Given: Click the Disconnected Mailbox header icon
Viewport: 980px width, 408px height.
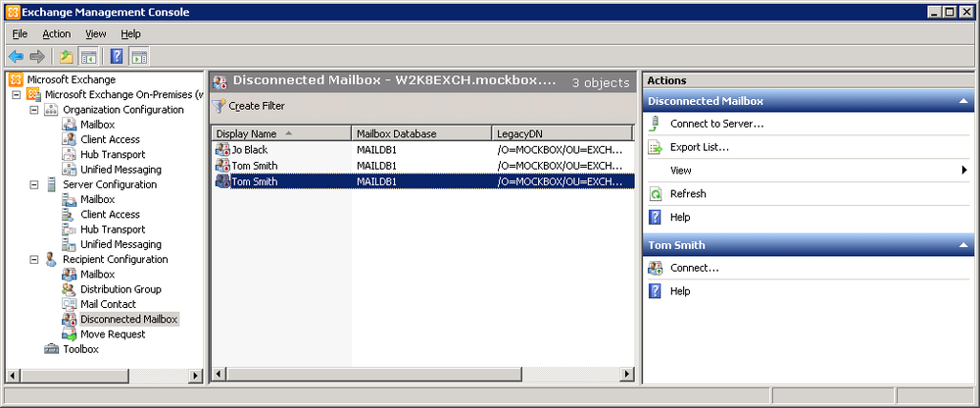Looking at the screenshot, I should (x=220, y=80).
